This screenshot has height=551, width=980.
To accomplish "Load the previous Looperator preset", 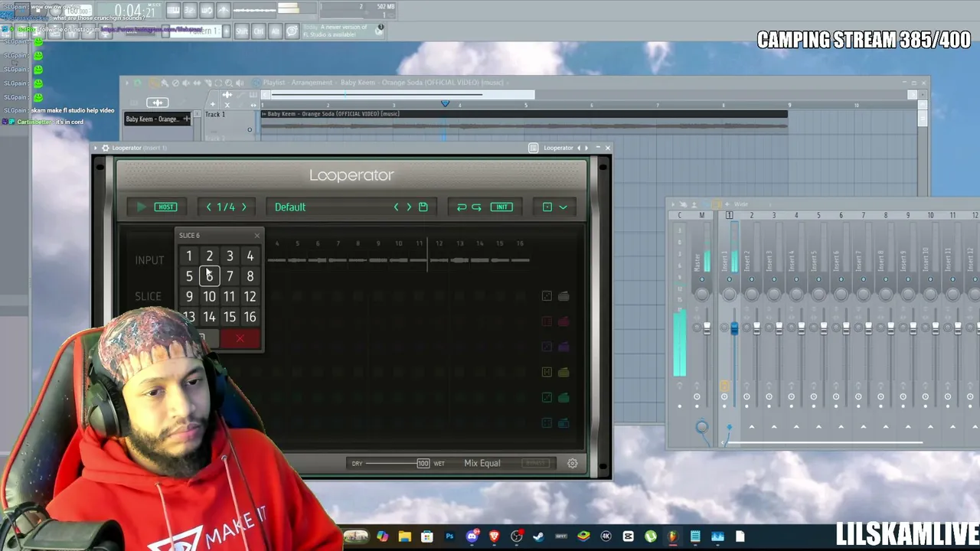I will [396, 207].
